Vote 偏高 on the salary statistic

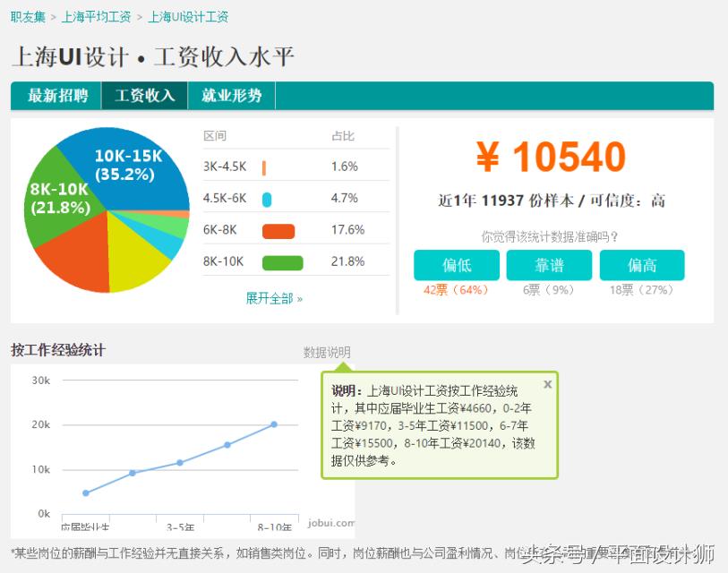[x=642, y=265]
